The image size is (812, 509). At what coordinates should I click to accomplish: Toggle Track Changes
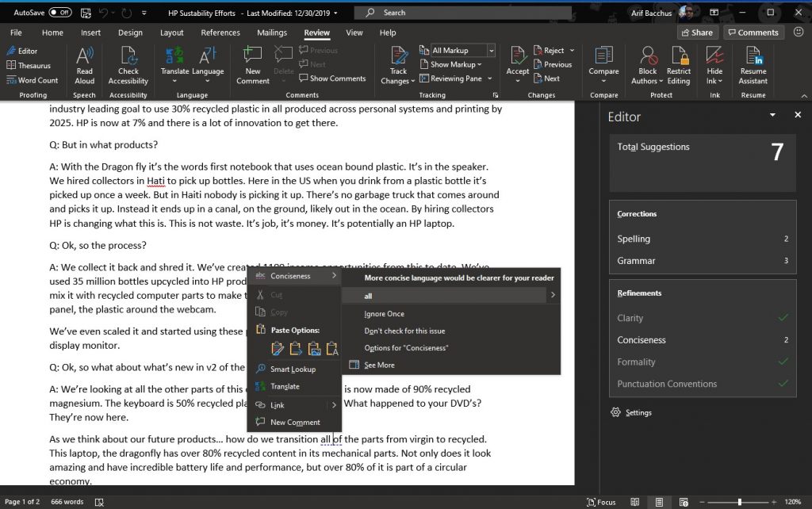pos(398,65)
